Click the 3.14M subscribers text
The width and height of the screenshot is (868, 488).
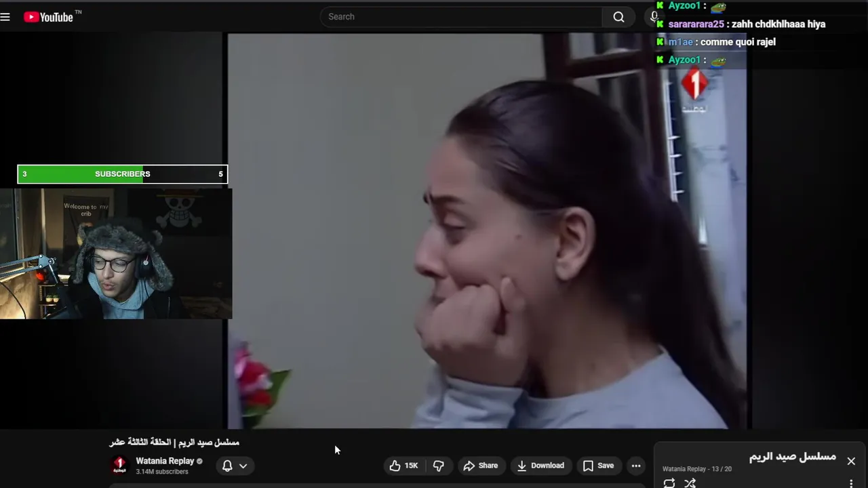[x=162, y=472]
